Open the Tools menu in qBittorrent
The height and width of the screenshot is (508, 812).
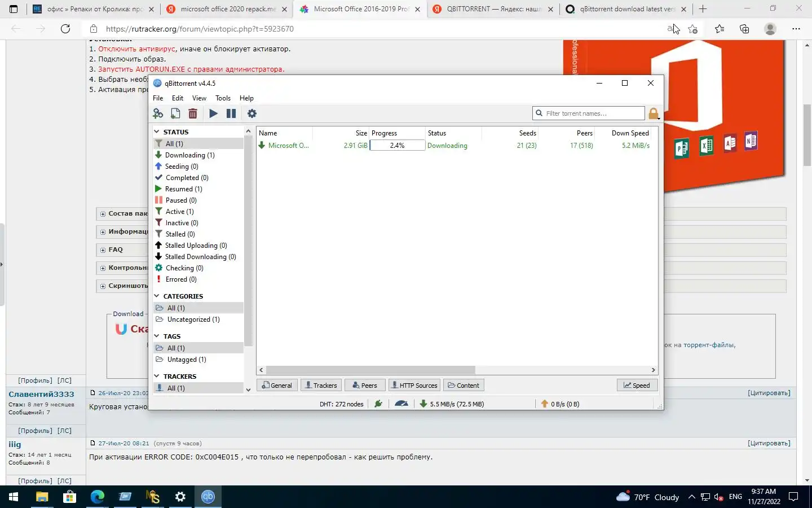click(223, 98)
